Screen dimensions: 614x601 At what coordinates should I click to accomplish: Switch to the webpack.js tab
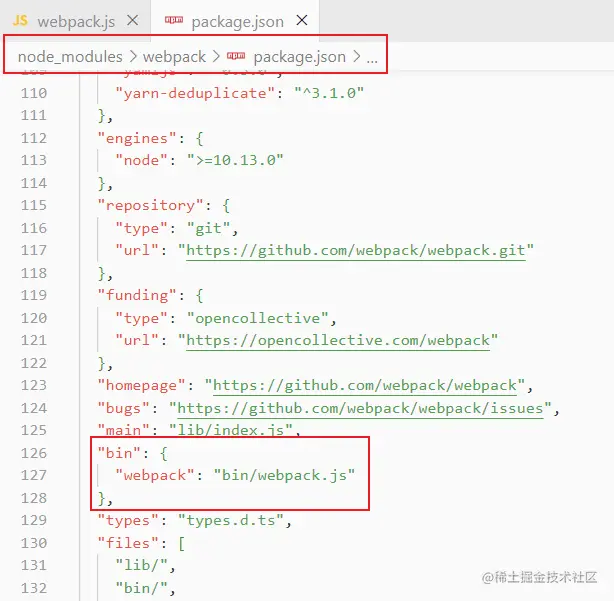point(75,21)
